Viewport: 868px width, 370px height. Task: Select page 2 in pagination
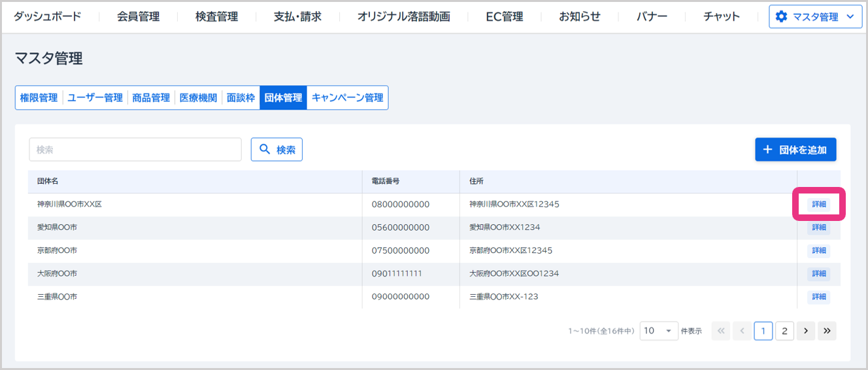coord(784,331)
